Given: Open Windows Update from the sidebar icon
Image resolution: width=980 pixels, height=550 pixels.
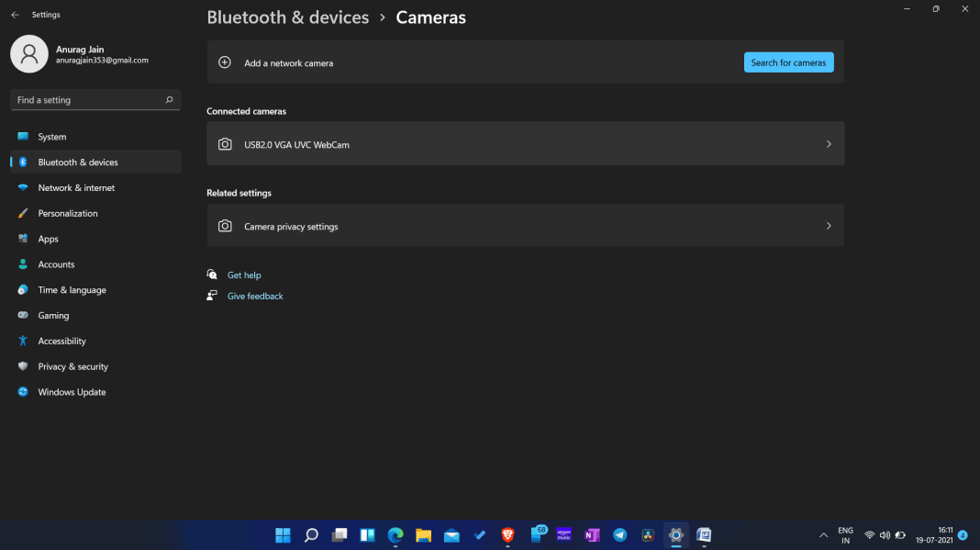Looking at the screenshot, I should point(23,391).
